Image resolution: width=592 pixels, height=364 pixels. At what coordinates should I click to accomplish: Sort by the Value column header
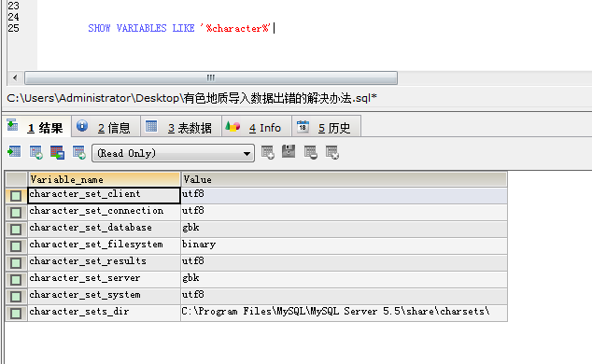point(344,179)
